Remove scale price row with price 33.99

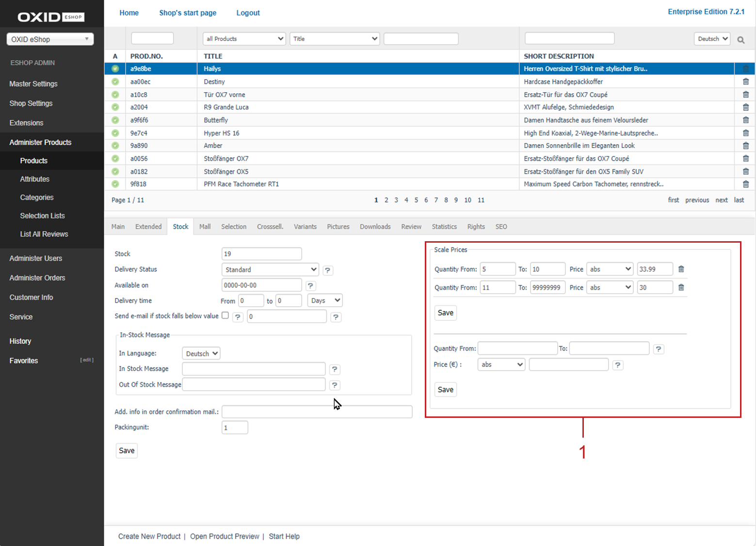click(681, 269)
